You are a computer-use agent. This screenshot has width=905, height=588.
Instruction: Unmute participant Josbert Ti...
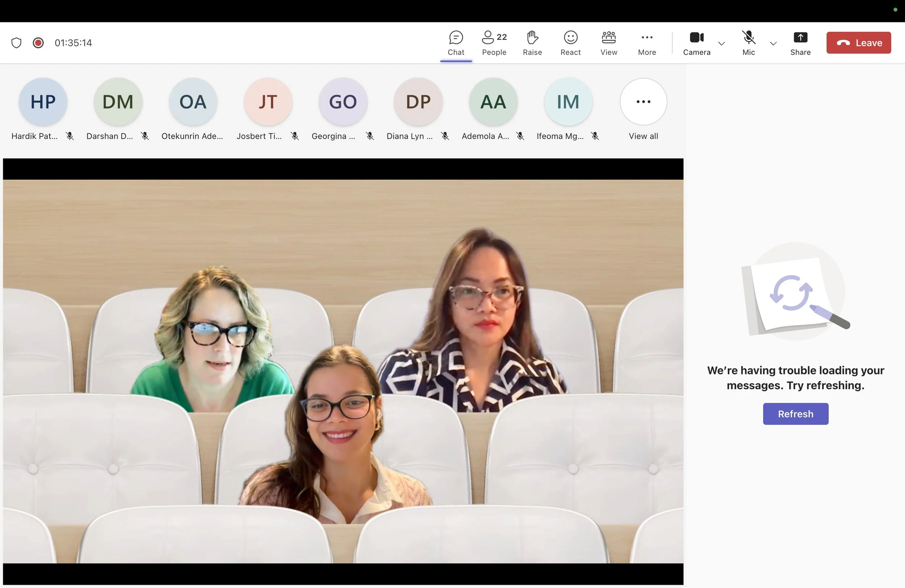pyautogui.click(x=295, y=136)
